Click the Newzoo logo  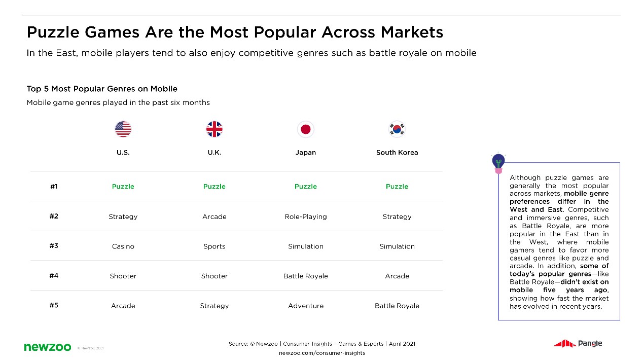pos(48,347)
